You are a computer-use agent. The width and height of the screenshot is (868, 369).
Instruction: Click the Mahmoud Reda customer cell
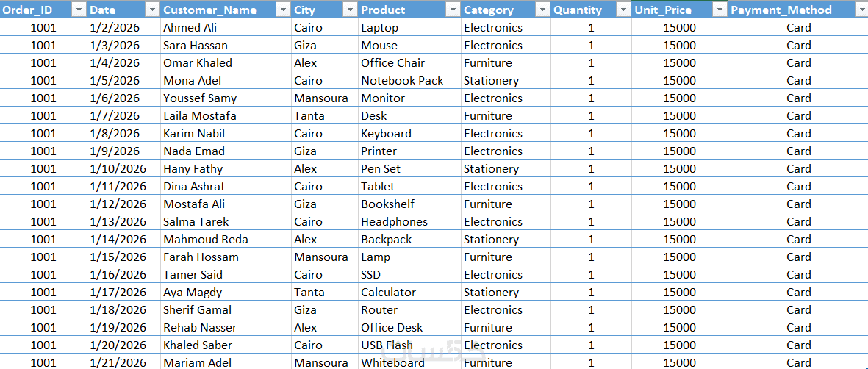point(206,240)
